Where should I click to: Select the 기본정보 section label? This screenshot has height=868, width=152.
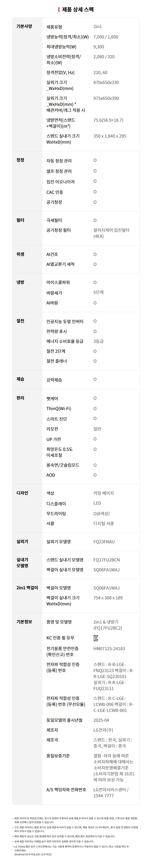tap(24, 622)
